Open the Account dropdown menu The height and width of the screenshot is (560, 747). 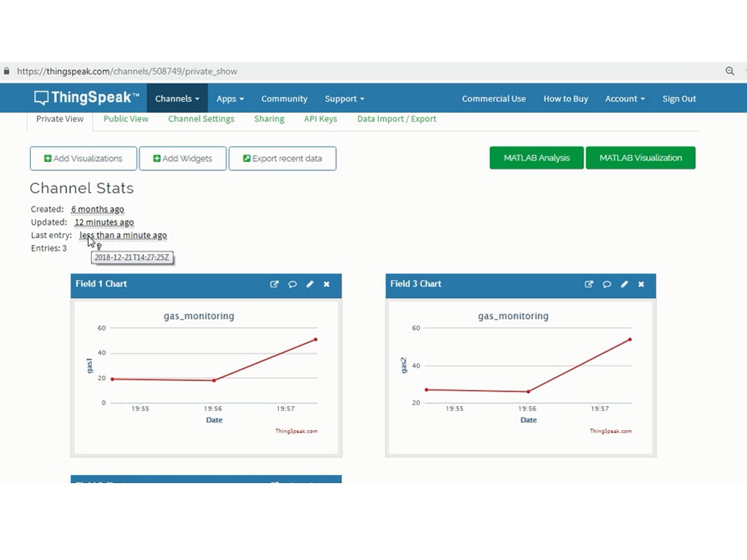pos(624,99)
